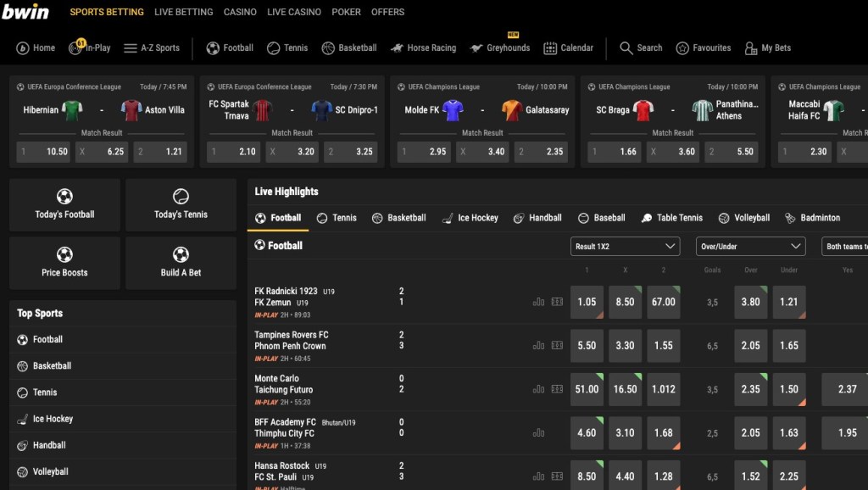The width and height of the screenshot is (868, 490).
Task: Open statistics icon for FK Radnicki 1923 match
Action: tap(538, 302)
